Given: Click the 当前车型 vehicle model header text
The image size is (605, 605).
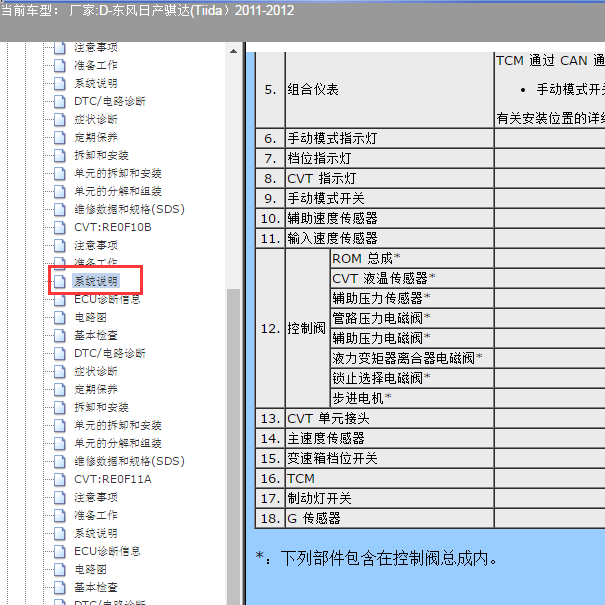Looking at the screenshot, I should point(147,10).
